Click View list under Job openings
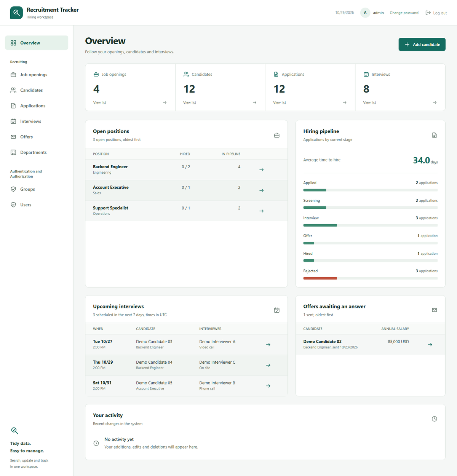The image size is (457, 476). pos(100,102)
